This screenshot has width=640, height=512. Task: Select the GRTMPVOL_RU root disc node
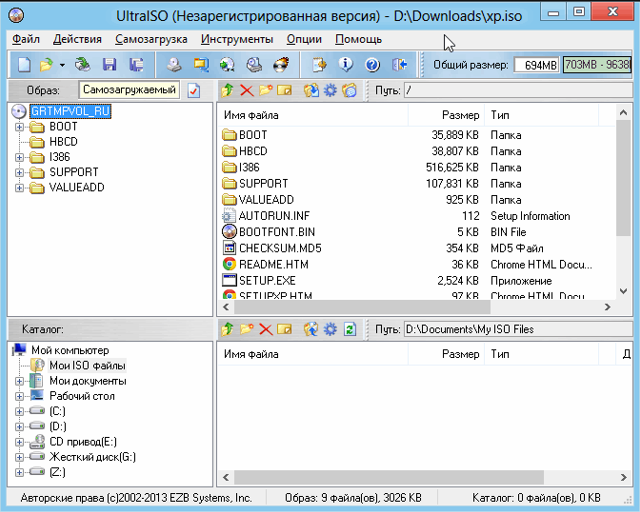point(70,111)
